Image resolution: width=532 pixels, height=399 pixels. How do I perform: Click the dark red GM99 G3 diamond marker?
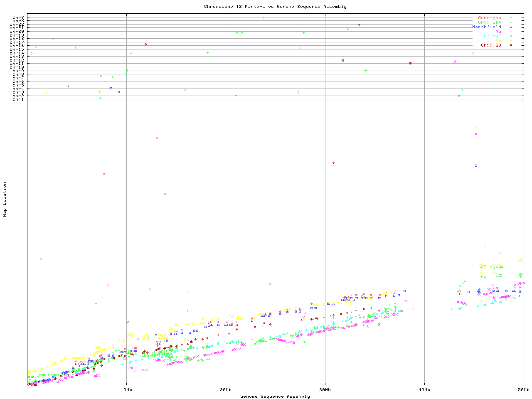pyautogui.click(x=511, y=45)
